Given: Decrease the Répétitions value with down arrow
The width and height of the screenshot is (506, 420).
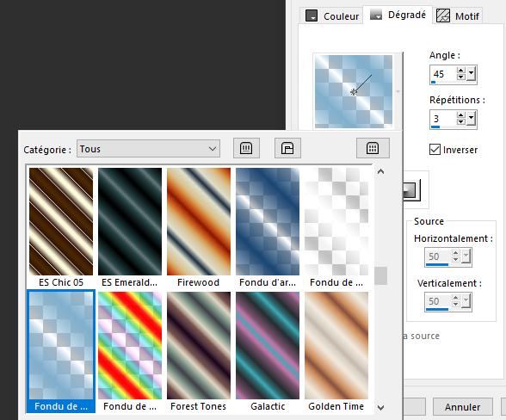Looking at the screenshot, I should click(x=461, y=121).
